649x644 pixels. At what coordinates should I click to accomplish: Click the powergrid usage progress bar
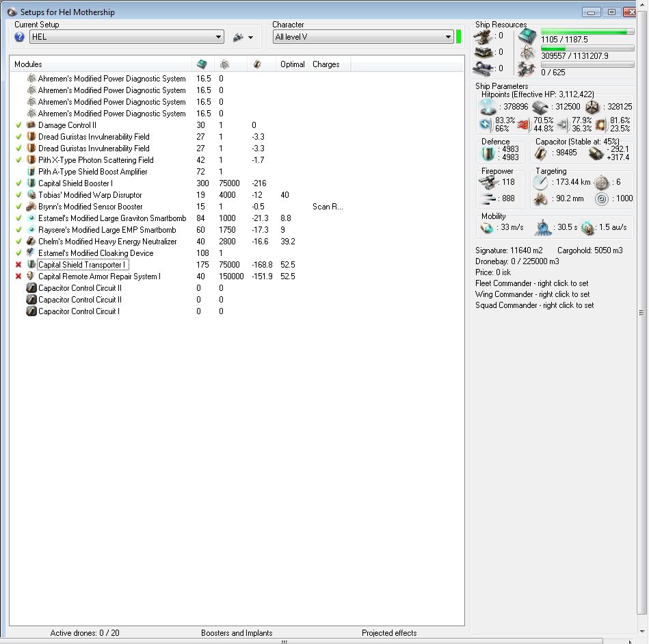pyautogui.click(x=587, y=49)
